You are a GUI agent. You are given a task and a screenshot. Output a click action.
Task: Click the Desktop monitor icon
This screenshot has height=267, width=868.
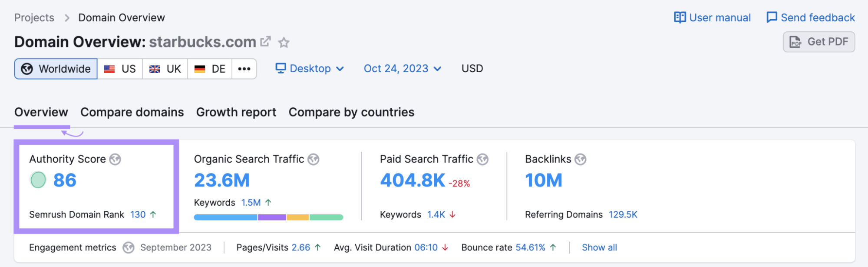click(281, 68)
